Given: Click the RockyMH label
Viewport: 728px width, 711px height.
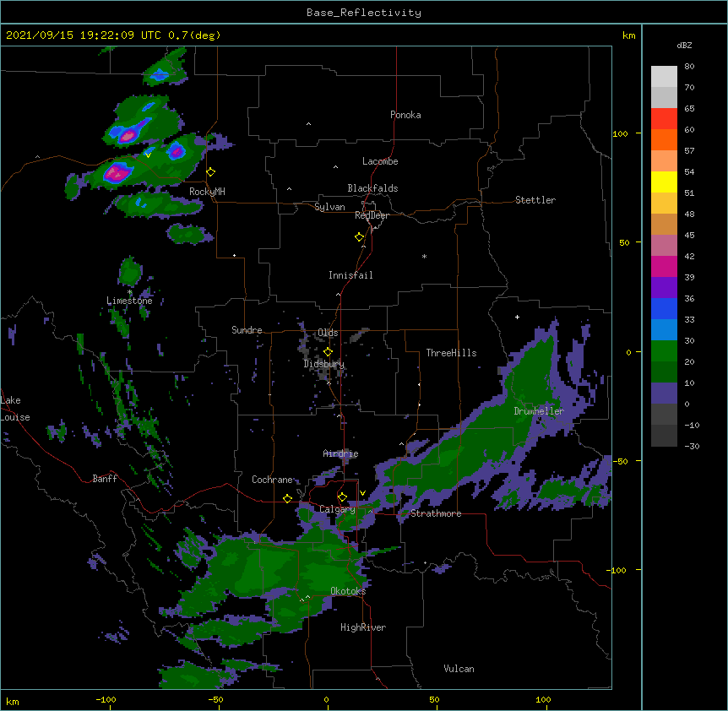Looking at the screenshot, I should click(207, 192).
